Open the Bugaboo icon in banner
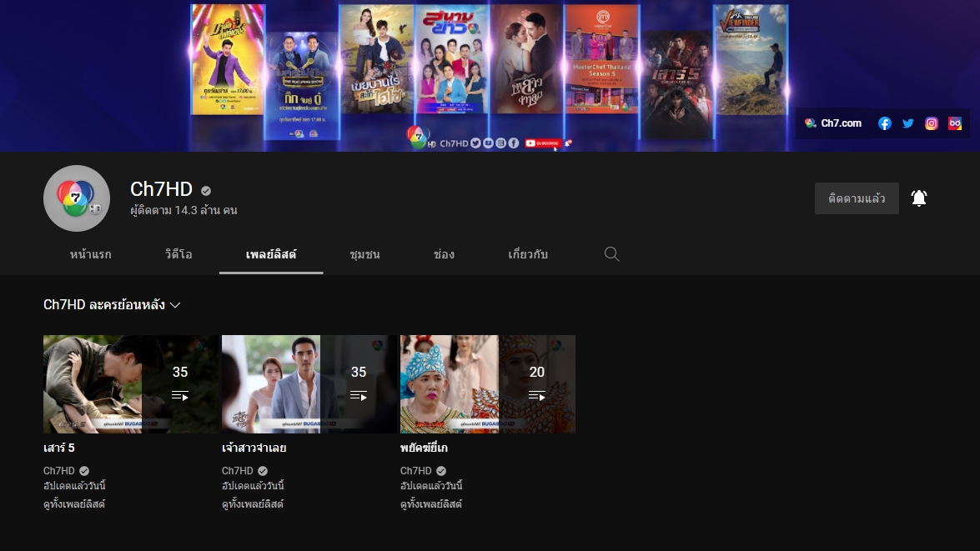This screenshot has width=980, height=551. coord(954,123)
